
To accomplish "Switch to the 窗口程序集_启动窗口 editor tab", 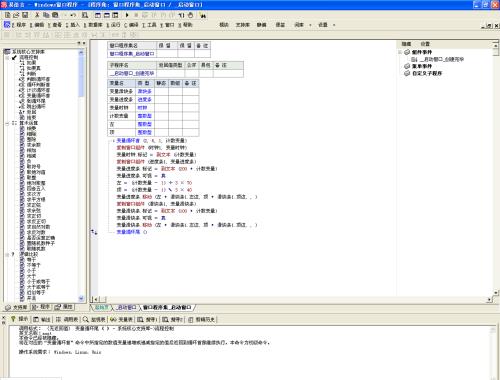I will click(167, 307).
